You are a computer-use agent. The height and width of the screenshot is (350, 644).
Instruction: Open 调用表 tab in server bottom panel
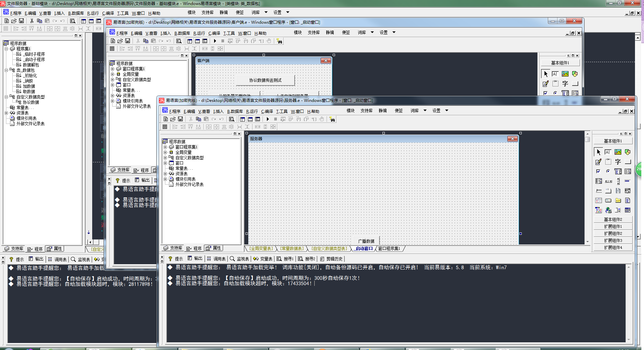(216, 259)
